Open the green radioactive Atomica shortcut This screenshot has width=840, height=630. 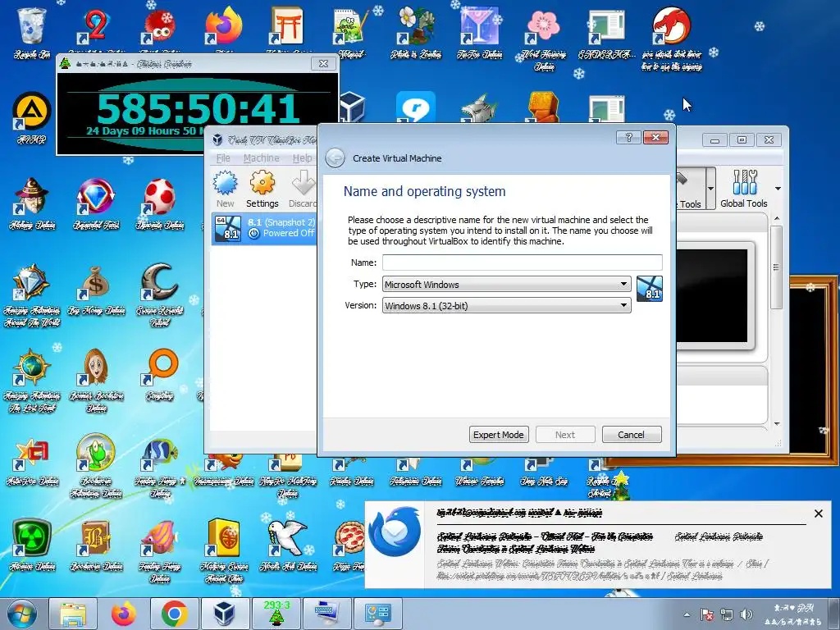click(32, 546)
